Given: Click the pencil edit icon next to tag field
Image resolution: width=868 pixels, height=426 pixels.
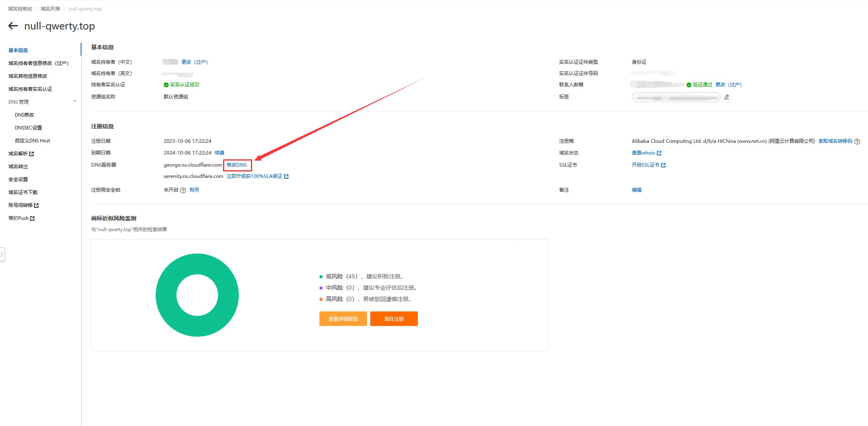Looking at the screenshot, I should (x=726, y=97).
